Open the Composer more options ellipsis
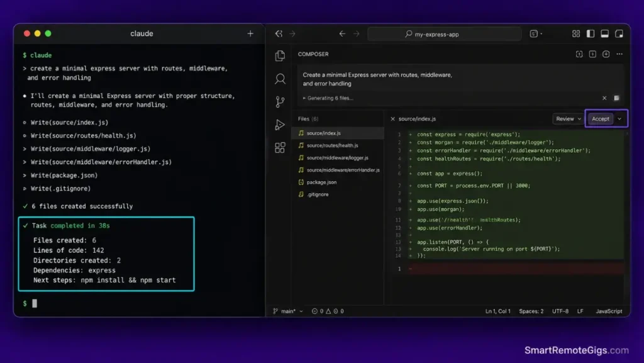Image resolution: width=644 pixels, height=363 pixels. 619,54
